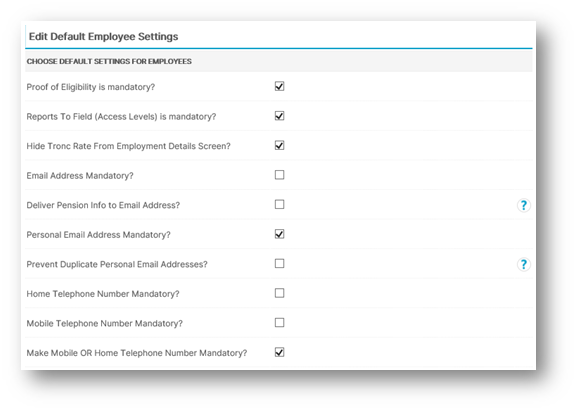
Task: Check Mobile Telephone Number Mandatory box
Action: [279, 322]
